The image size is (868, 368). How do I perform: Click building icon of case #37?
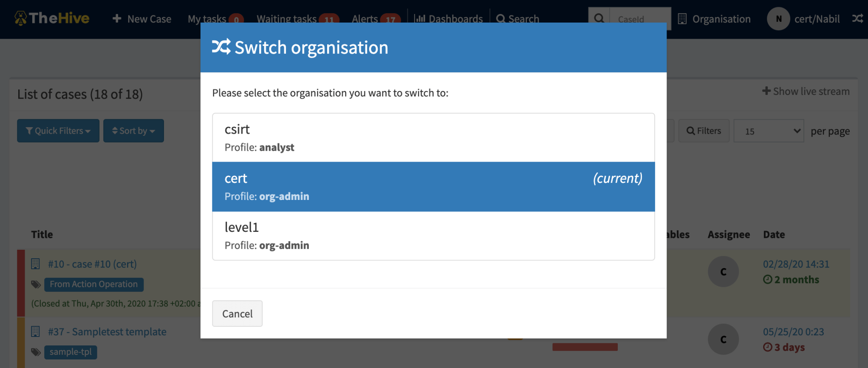[36, 332]
